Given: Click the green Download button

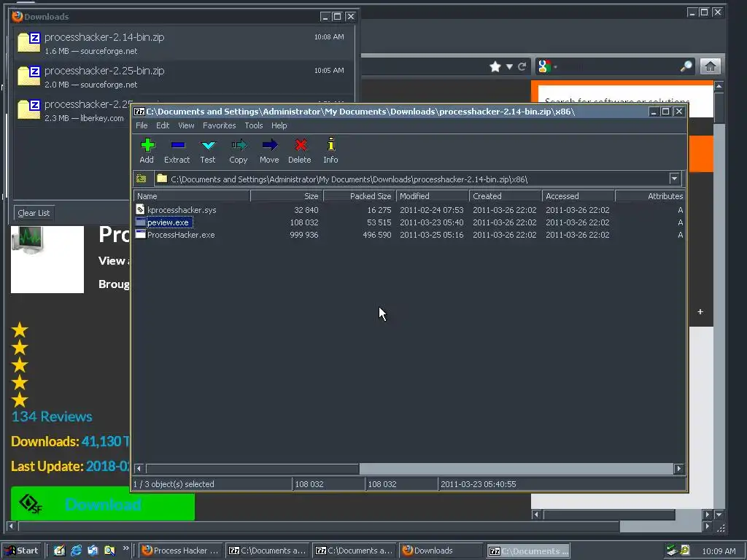Looking at the screenshot, I should pyautogui.click(x=102, y=504).
